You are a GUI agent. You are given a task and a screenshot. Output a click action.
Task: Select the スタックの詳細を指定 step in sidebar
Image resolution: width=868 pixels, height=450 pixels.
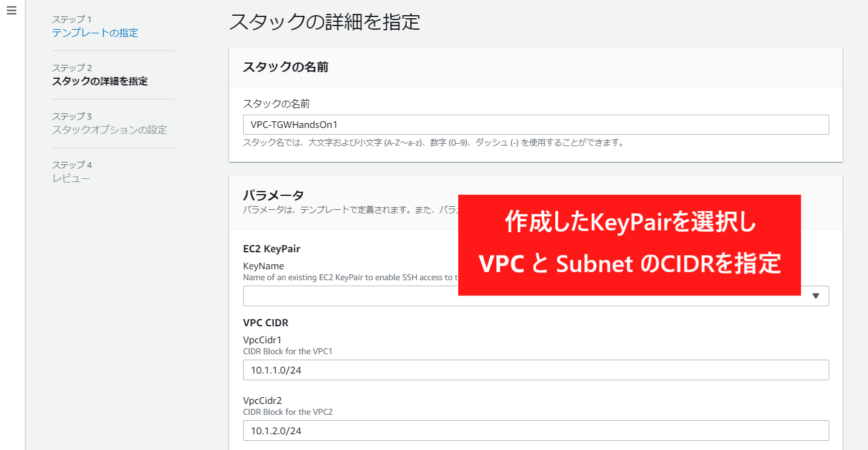coord(99,81)
